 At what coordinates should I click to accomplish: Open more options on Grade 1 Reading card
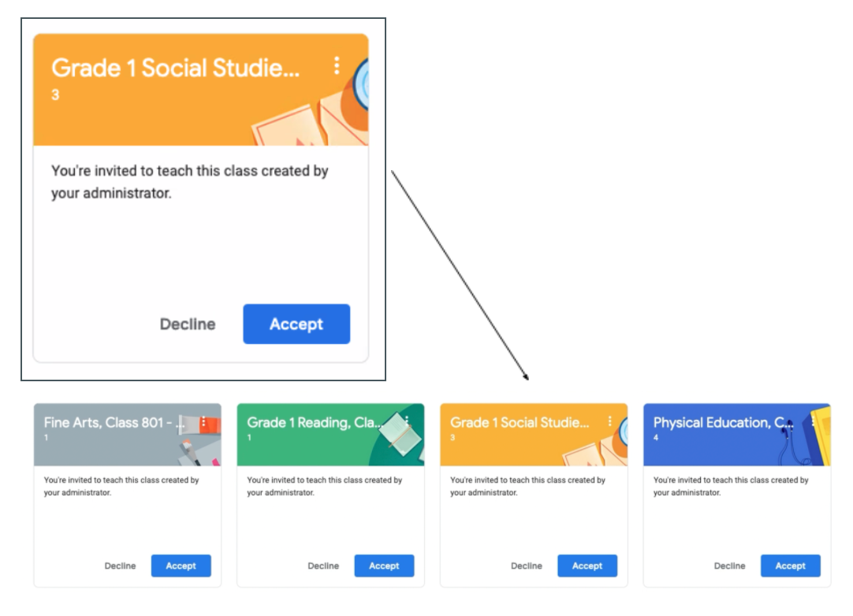click(x=407, y=423)
